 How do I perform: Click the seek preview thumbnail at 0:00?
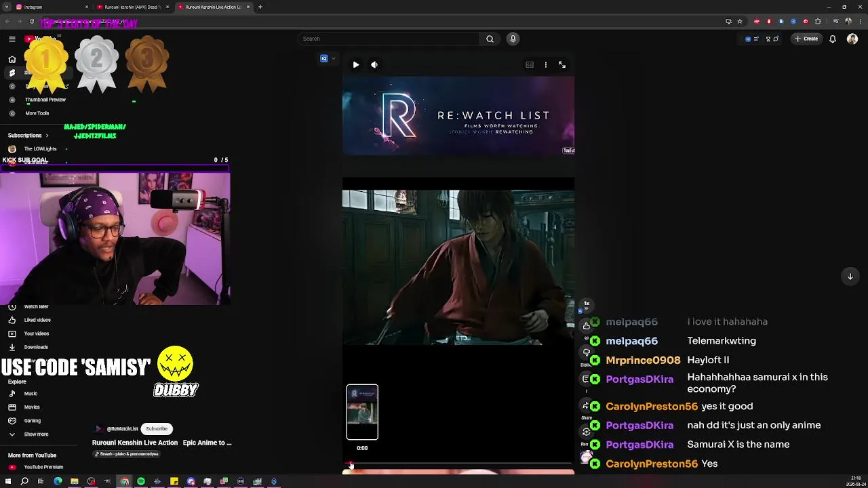pyautogui.click(x=362, y=412)
